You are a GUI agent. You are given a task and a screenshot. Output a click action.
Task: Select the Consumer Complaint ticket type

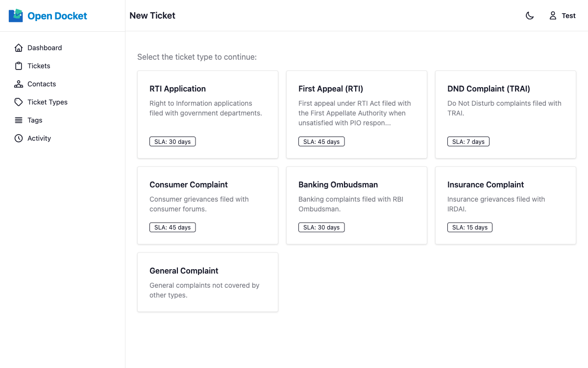tap(207, 205)
